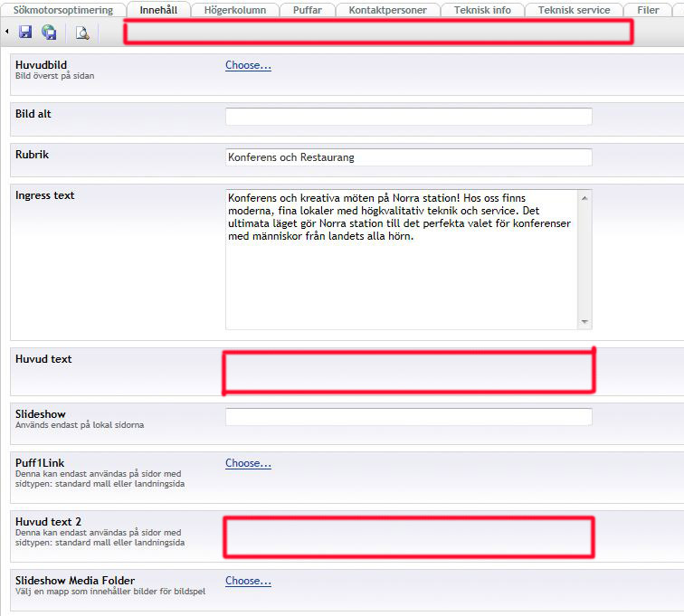Click the Rubrik text field
The image size is (684, 616).
click(408, 157)
